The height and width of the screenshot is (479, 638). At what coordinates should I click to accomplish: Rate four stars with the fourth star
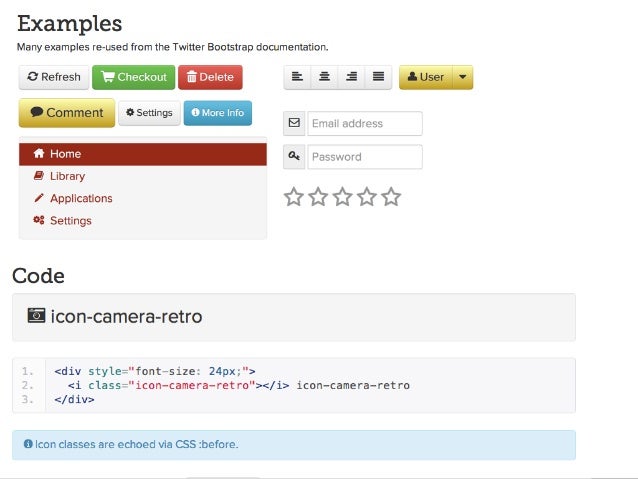click(x=367, y=197)
